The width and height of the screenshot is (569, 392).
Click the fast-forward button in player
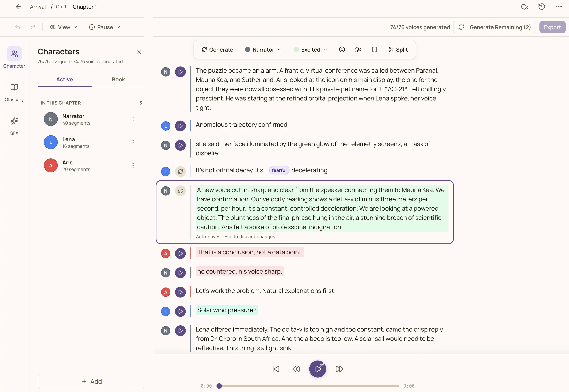pos(339,369)
